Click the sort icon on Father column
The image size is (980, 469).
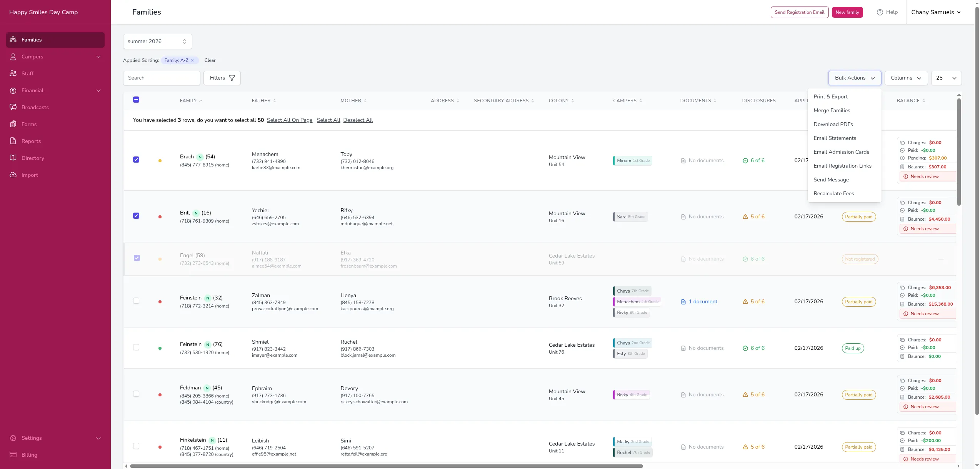[x=275, y=101]
